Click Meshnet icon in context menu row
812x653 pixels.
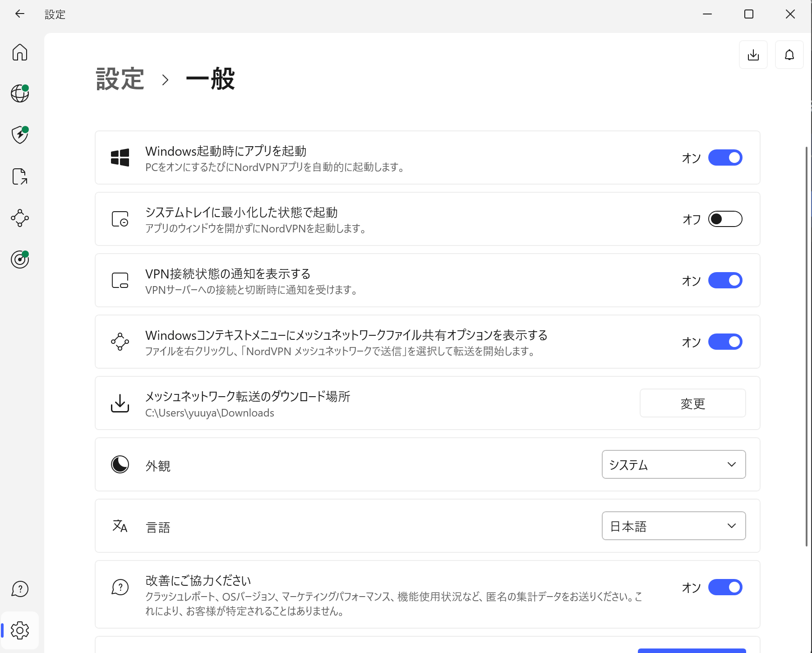point(120,342)
